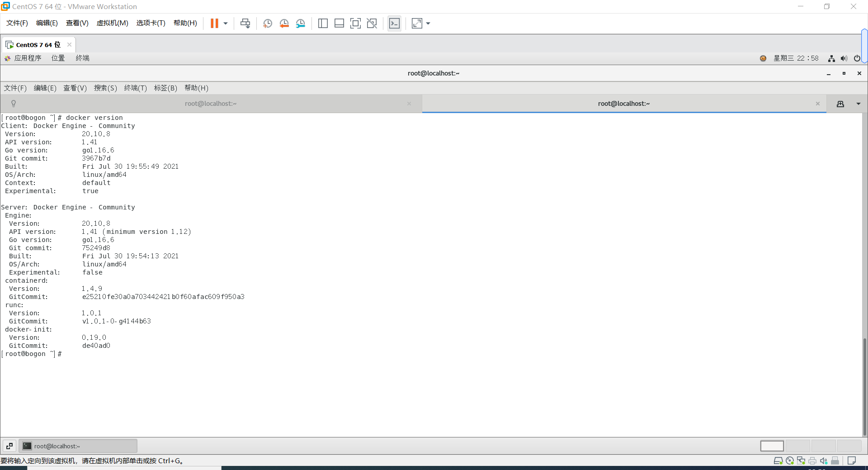Close the root@localhost terminal window
Image resolution: width=868 pixels, height=470 pixels.
pos(859,73)
